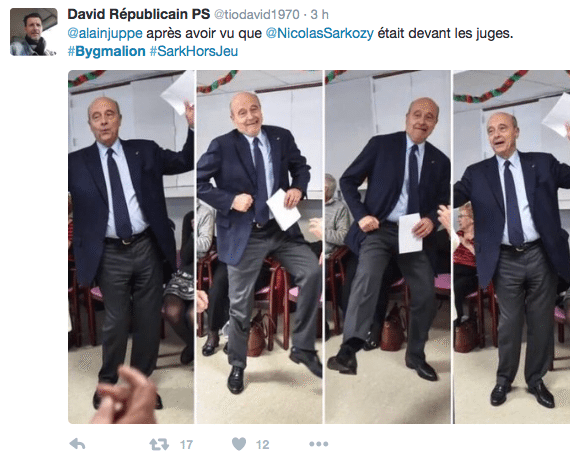Click the retweet count 17
570x458 pixels.
tap(186, 445)
